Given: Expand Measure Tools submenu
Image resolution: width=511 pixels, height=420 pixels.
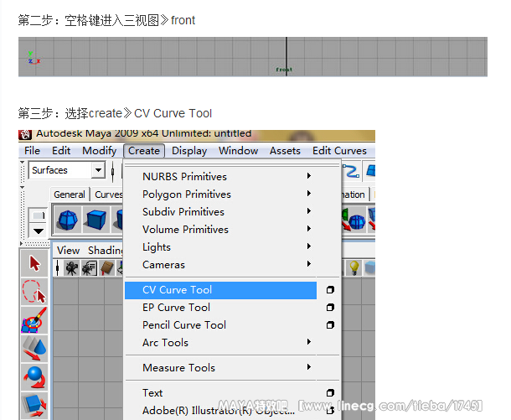Looking at the screenshot, I should click(x=309, y=367).
